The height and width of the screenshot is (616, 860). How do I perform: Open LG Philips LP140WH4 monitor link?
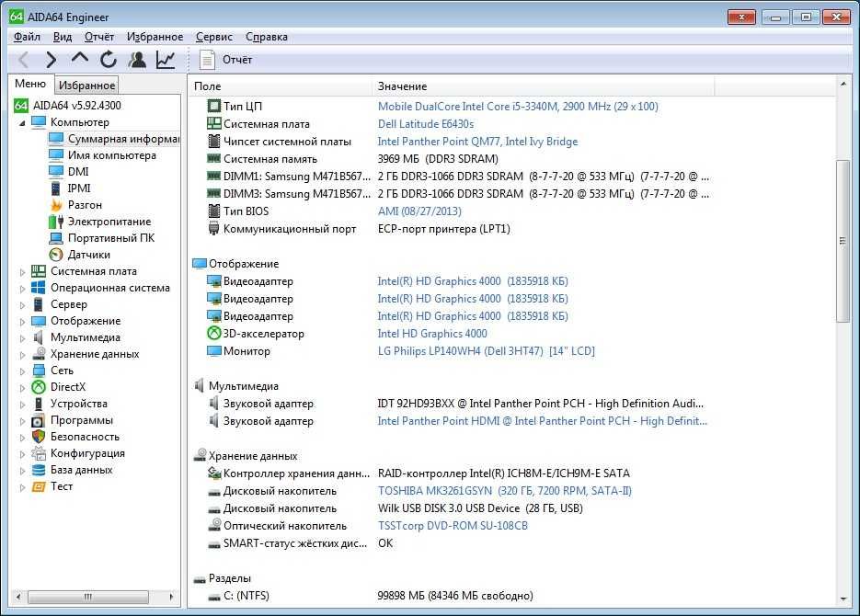tap(486, 350)
